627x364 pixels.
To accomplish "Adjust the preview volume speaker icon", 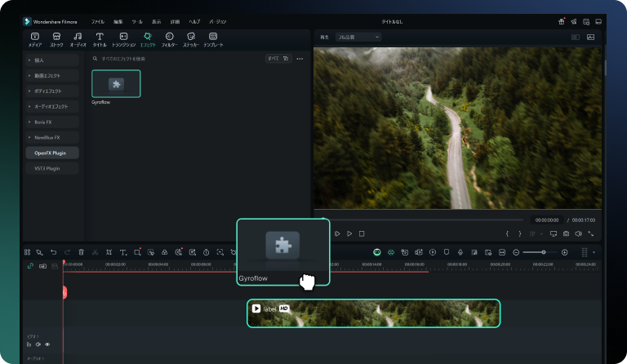I will coord(578,233).
